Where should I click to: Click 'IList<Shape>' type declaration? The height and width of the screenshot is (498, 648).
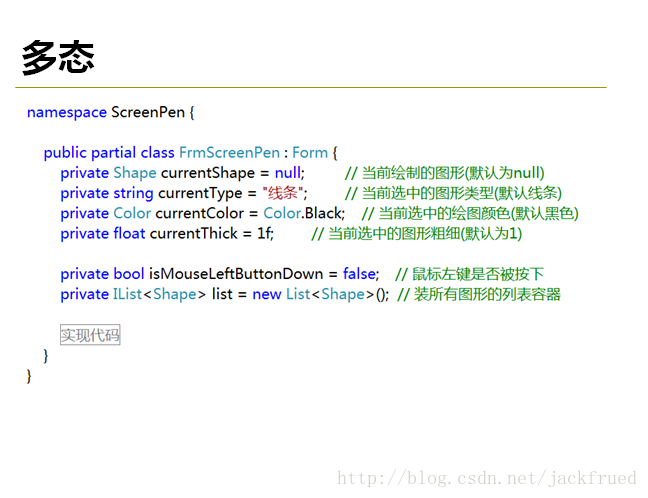159,294
